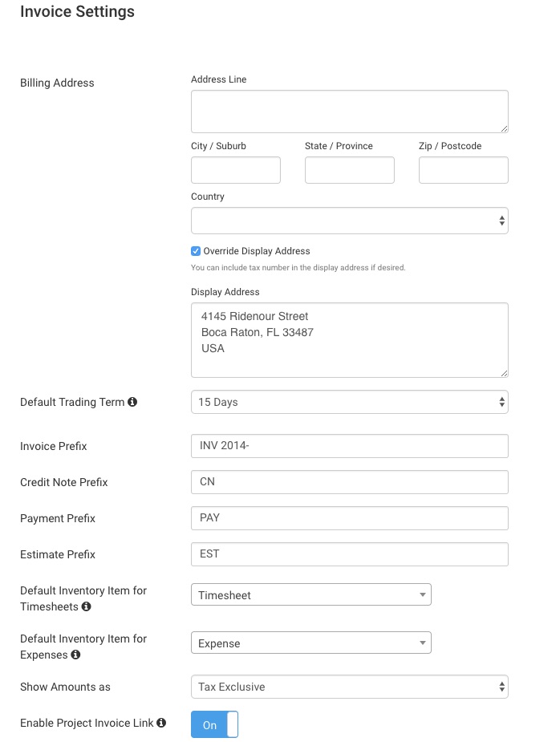Open Show Amounts as Tax Exclusive dropdown

pos(349,687)
